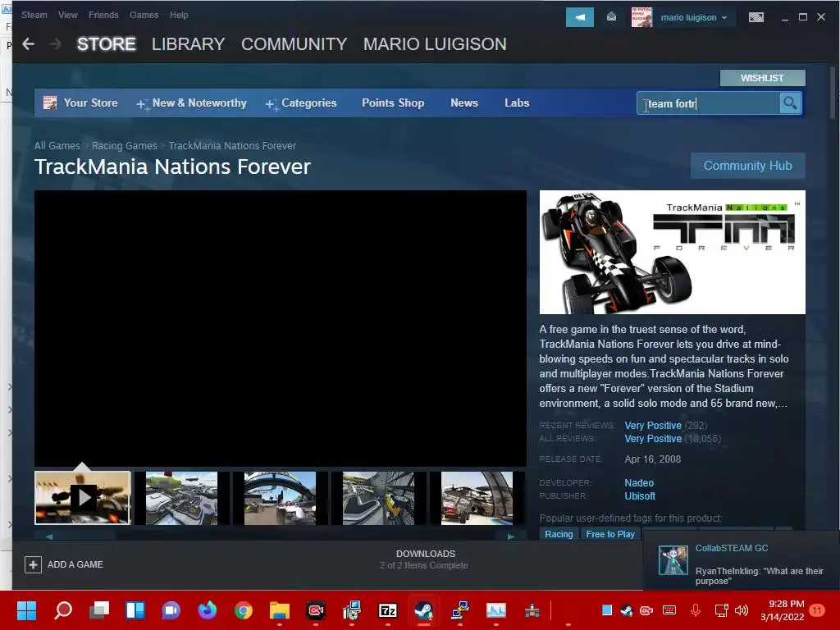Click the microphone tray icon

pos(696,610)
